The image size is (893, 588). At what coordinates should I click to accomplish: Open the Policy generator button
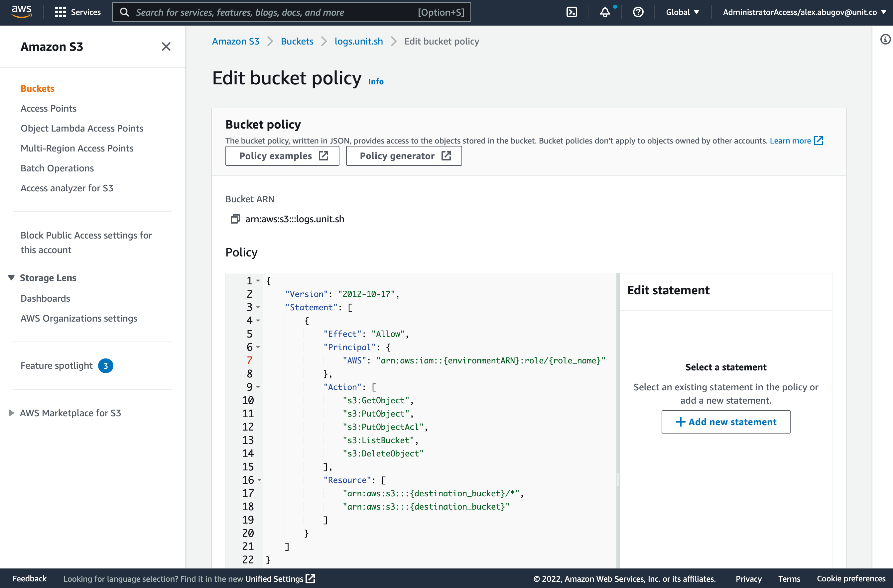404,155
